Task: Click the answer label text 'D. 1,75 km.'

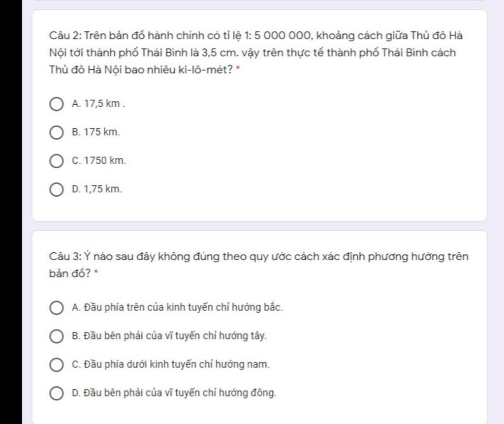Action: pyautogui.click(x=97, y=189)
